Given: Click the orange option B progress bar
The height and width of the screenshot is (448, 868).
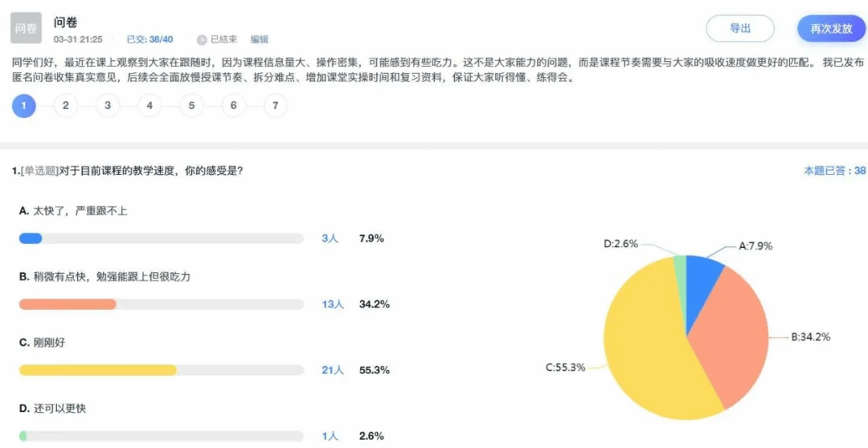Looking at the screenshot, I should (x=68, y=304).
